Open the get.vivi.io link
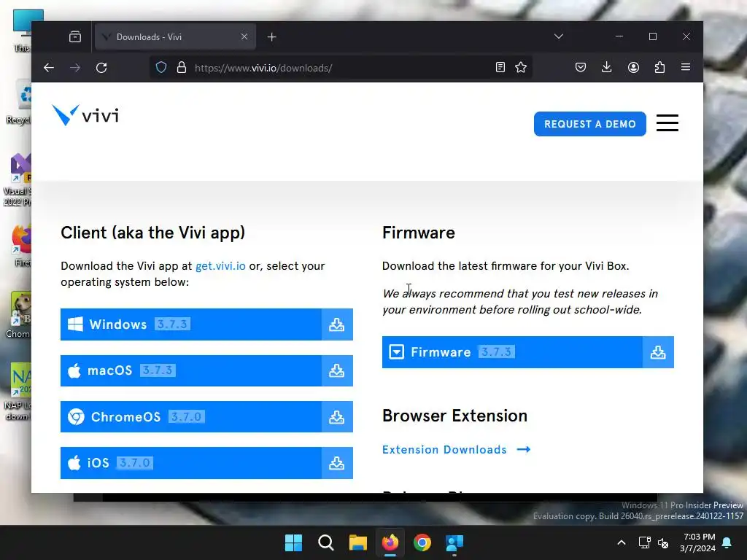 pyautogui.click(x=220, y=265)
